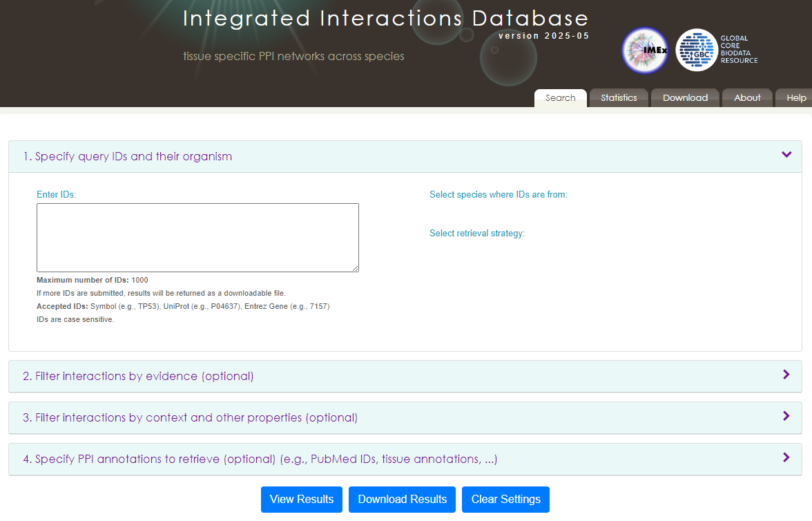Open the Help tab
Screen dimensions: 812x521
[795, 98]
